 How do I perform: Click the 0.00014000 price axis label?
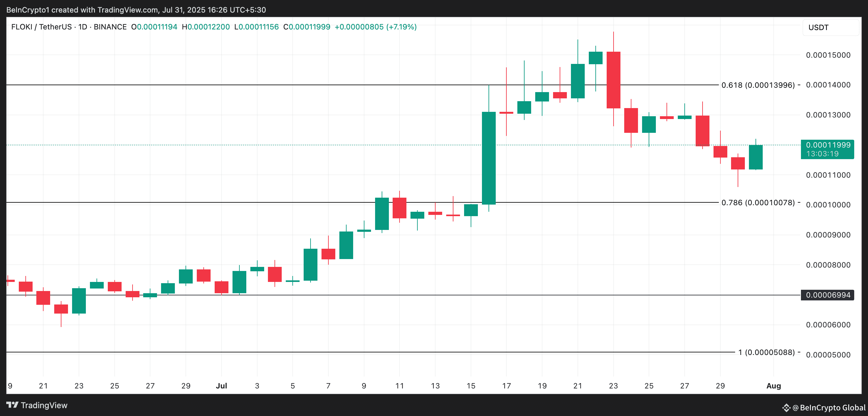pyautogui.click(x=828, y=85)
